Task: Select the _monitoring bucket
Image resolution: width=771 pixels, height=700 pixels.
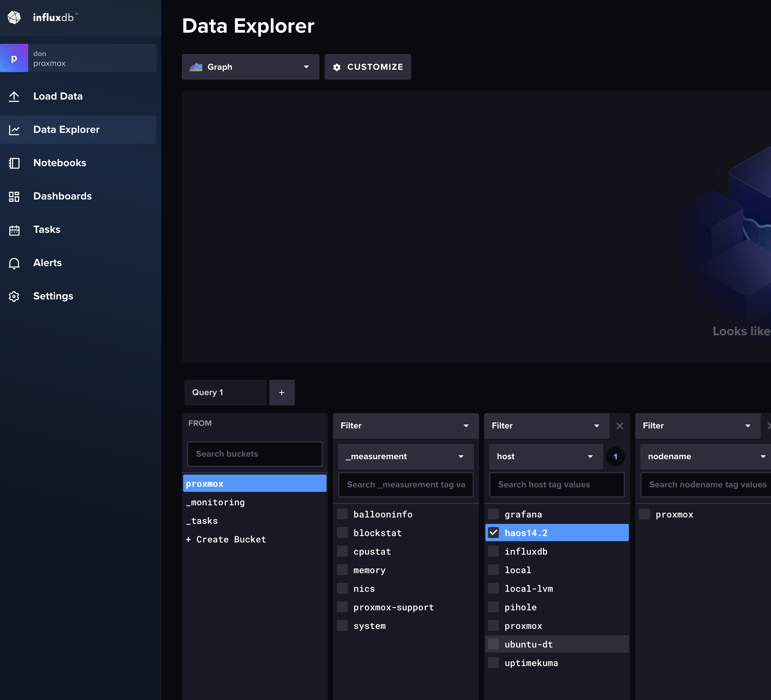Action: point(255,502)
